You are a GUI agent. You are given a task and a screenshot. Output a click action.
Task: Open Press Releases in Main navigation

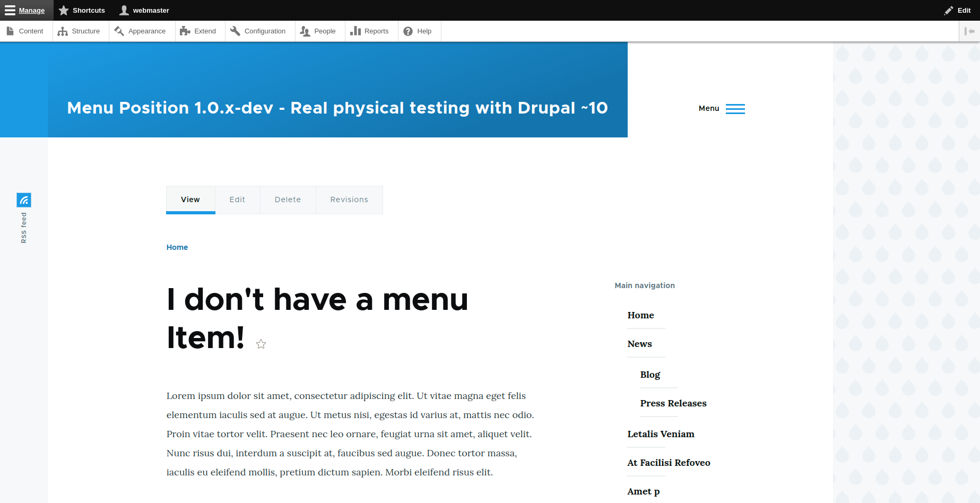[673, 403]
